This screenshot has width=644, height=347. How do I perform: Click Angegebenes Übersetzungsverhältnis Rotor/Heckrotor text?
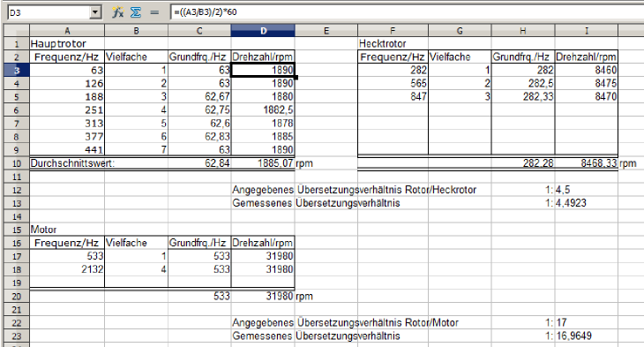[354, 190]
